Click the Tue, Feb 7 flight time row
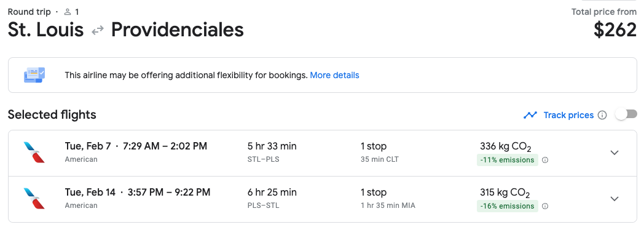This screenshot has width=644, height=227. point(136,146)
